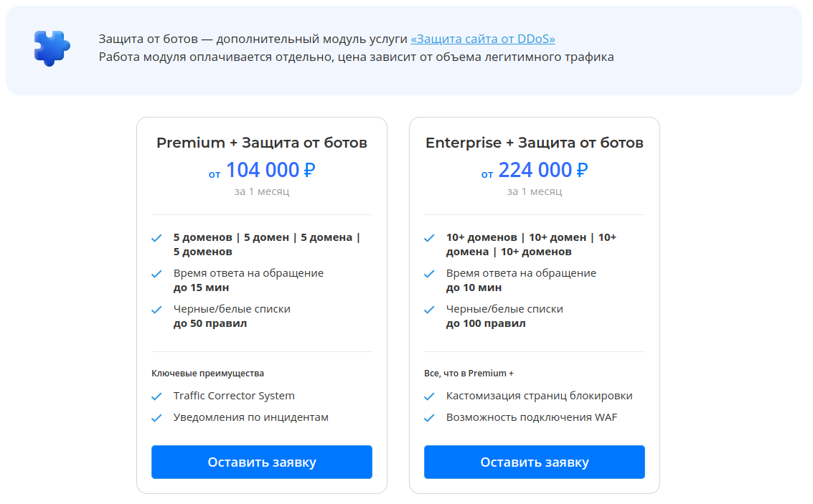Click the blue puzzle piece icon

point(52,49)
